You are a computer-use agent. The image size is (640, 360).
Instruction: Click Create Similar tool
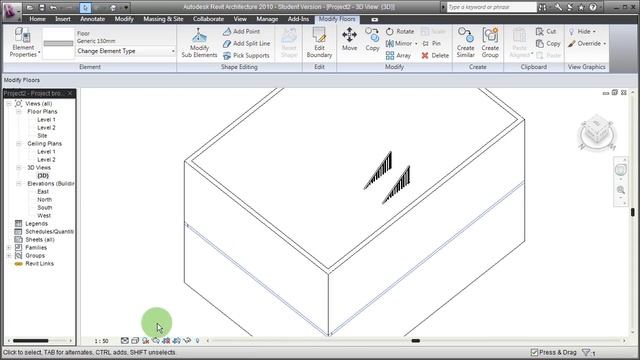(x=465, y=42)
